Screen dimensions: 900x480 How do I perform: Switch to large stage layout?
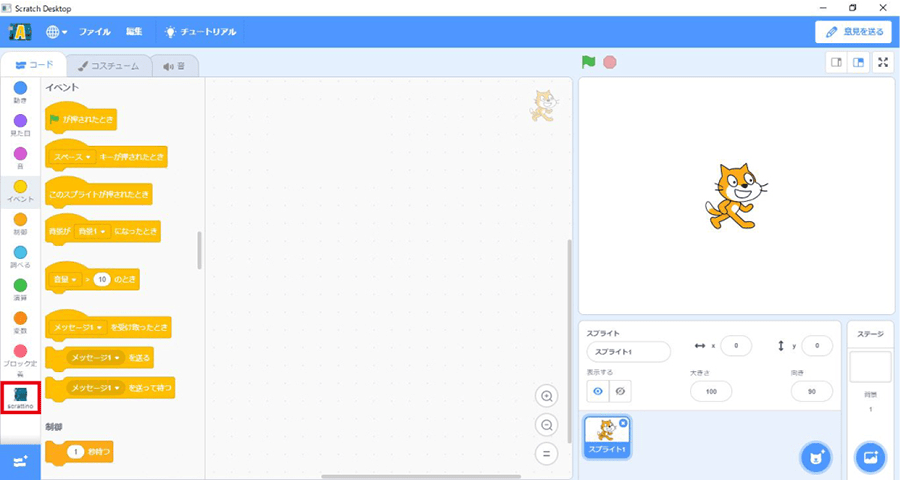(858, 63)
